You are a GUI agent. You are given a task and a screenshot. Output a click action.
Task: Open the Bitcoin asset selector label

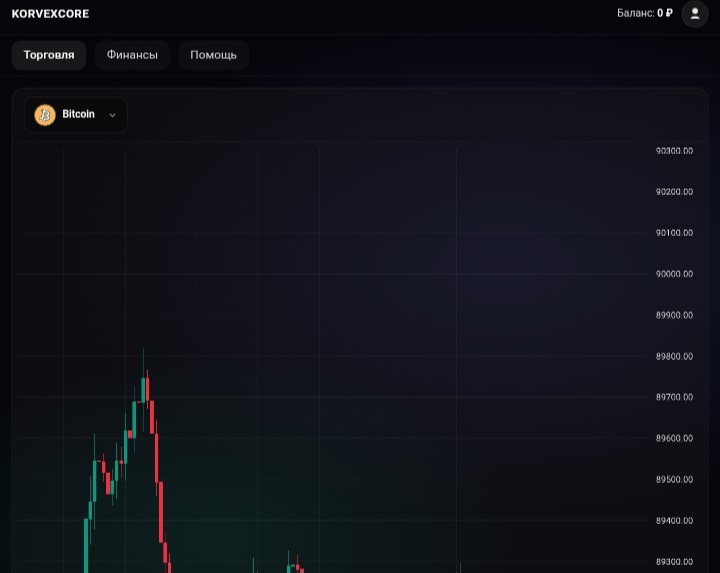coord(78,115)
